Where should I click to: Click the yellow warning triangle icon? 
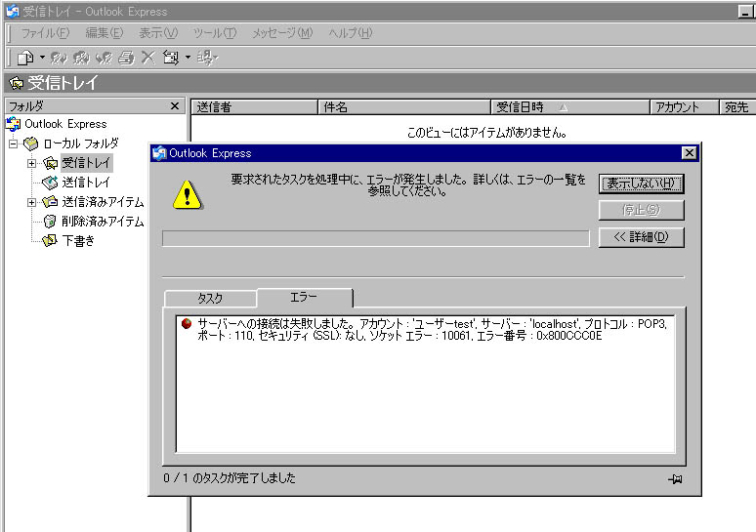tap(188, 194)
